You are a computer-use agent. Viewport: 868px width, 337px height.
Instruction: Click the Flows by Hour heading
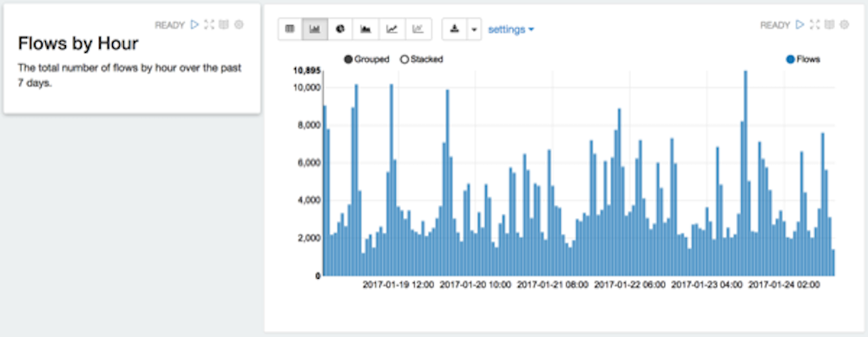[x=78, y=43]
